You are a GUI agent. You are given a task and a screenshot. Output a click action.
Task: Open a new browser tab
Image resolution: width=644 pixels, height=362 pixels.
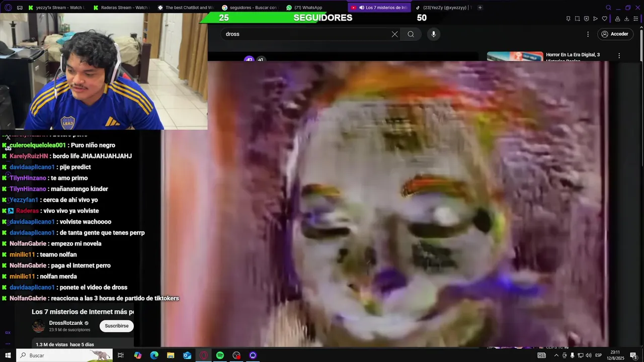pyautogui.click(x=480, y=8)
